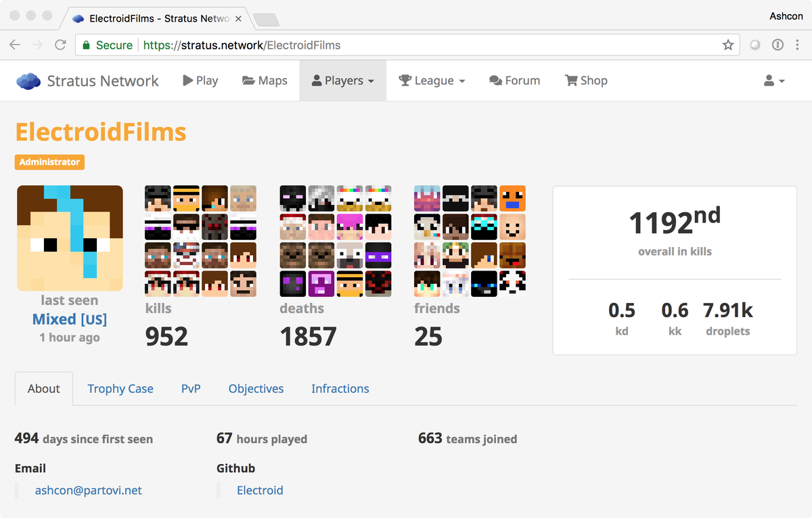Click the gray circle extension icon in toolbar

pos(755,45)
